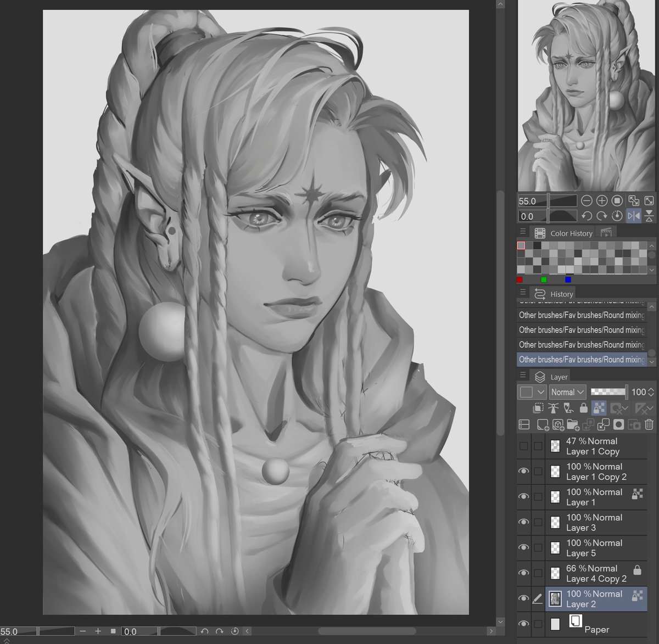This screenshot has height=644, width=659.
Task: Hide Layer 1 Copy 2
Action: 523,471
